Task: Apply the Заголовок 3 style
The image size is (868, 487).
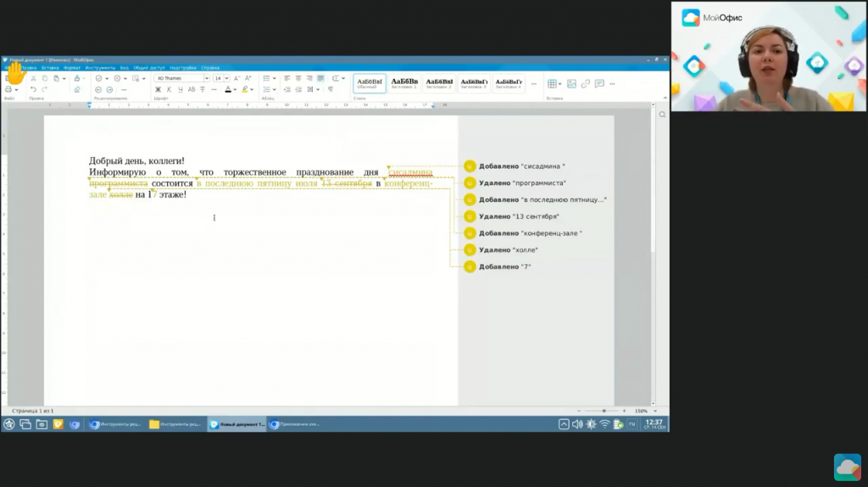Action: (x=474, y=84)
